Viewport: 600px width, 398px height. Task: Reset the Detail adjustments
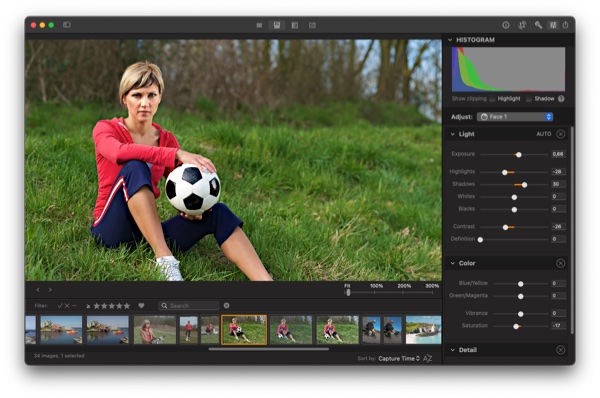561,350
